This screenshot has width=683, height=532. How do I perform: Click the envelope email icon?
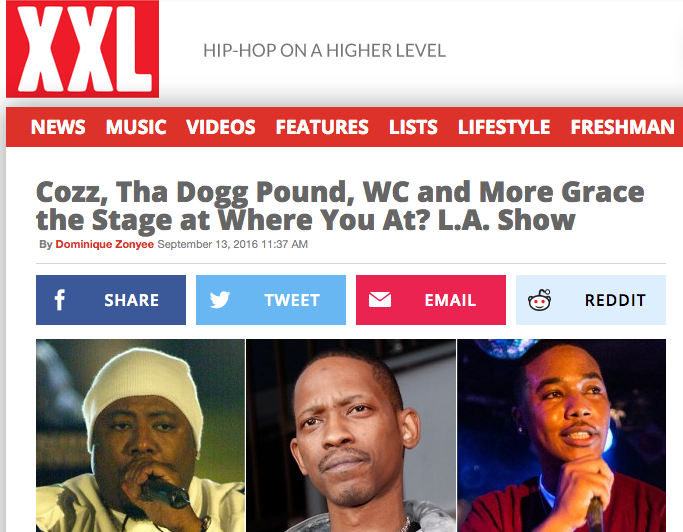[380, 300]
